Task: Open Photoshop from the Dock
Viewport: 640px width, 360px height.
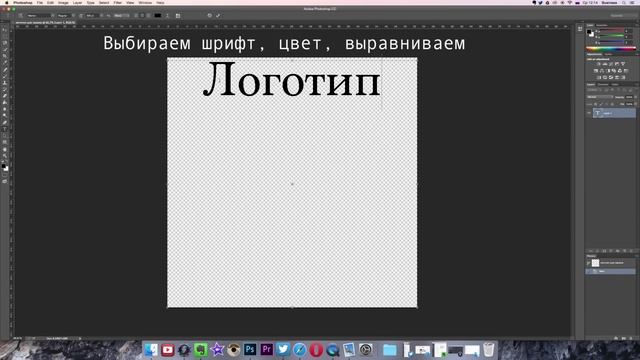Action: 250,349
